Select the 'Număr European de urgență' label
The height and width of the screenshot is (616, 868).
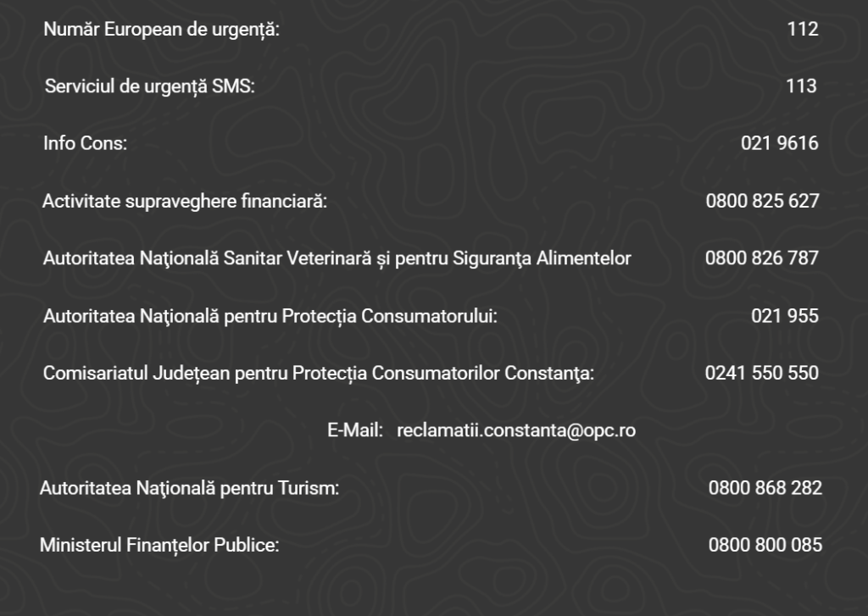coord(161,31)
